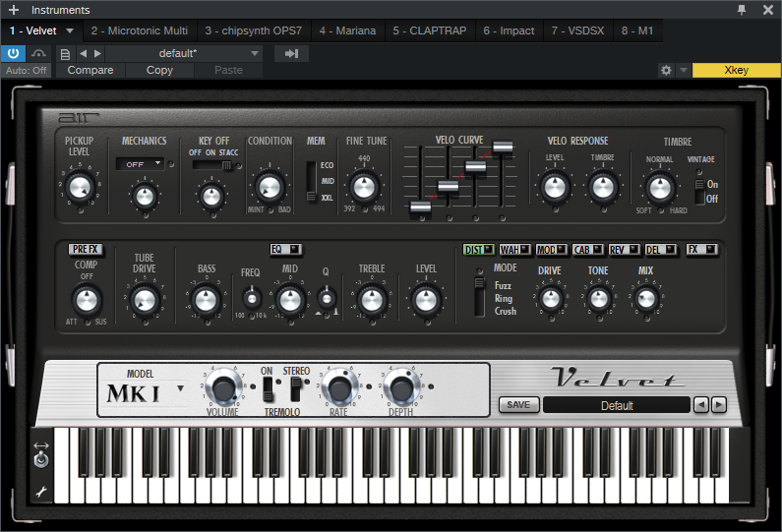Switch to the 5 - CLAPTRAP tab

click(x=430, y=30)
